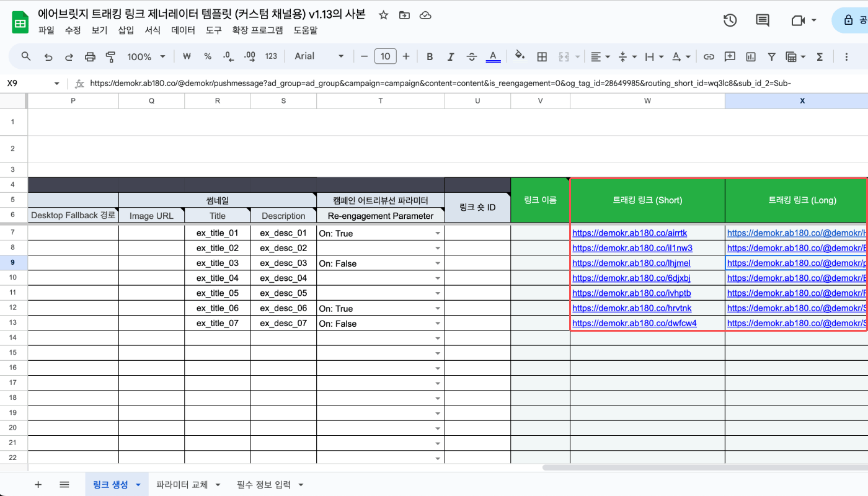
Task: Format as percent
Action: 208,56
